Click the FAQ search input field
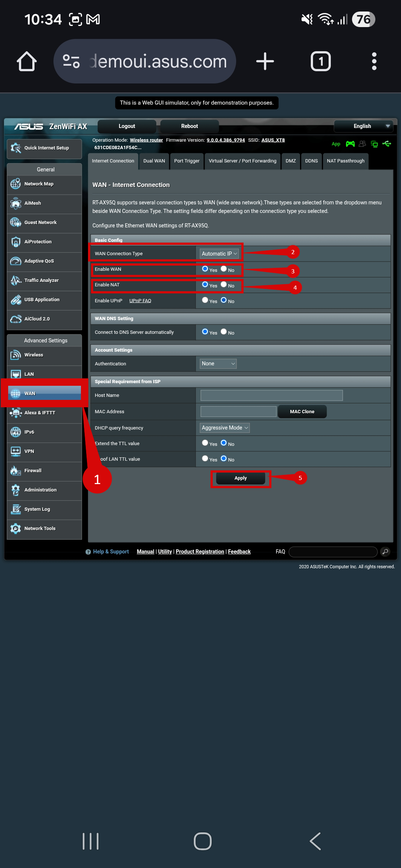Screen dimensions: 401x868 click(x=333, y=552)
